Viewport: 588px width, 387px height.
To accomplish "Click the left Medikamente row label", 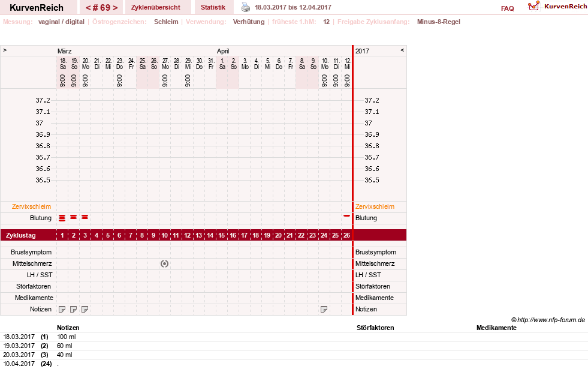I will [x=34, y=298].
